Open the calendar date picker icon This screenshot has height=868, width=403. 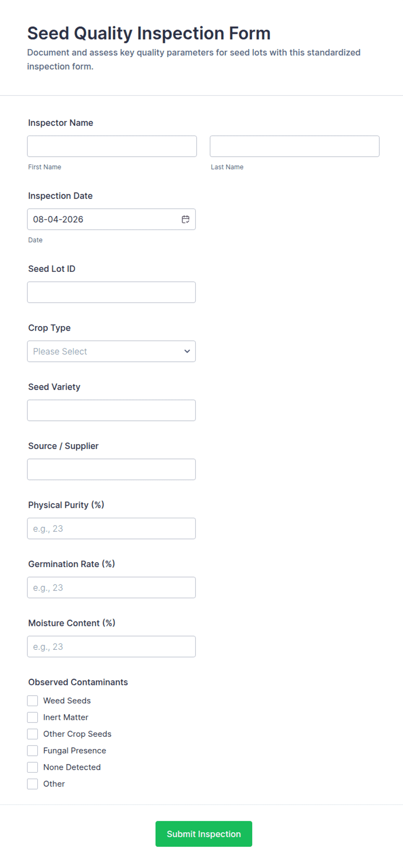tap(185, 219)
